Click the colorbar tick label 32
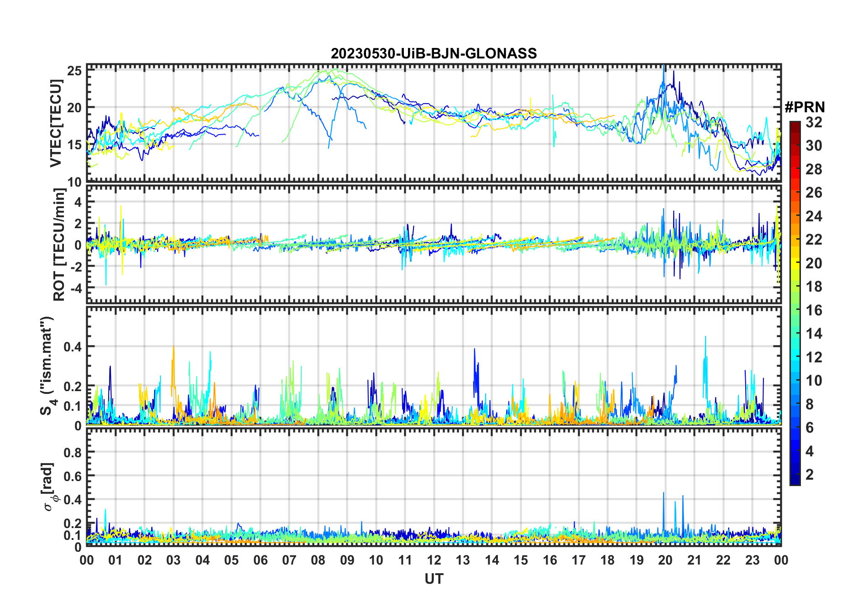The image size is (868, 607). click(x=814, y=122)
